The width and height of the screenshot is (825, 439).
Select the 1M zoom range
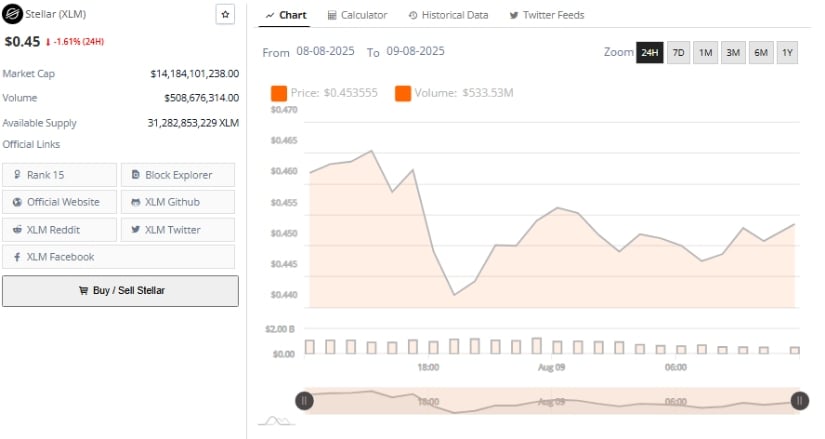click(706, 53)
